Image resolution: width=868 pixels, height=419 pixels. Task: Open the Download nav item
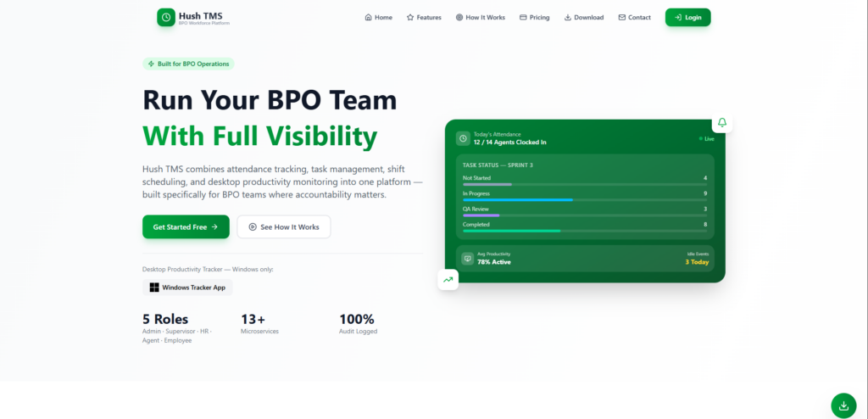click(x=584, y=18)
